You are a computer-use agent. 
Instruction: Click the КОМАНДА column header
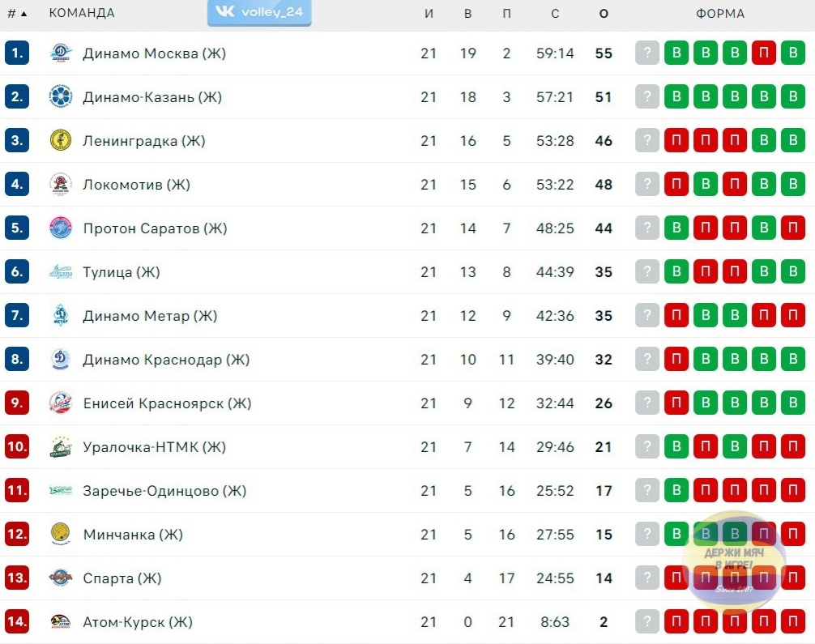82,13
